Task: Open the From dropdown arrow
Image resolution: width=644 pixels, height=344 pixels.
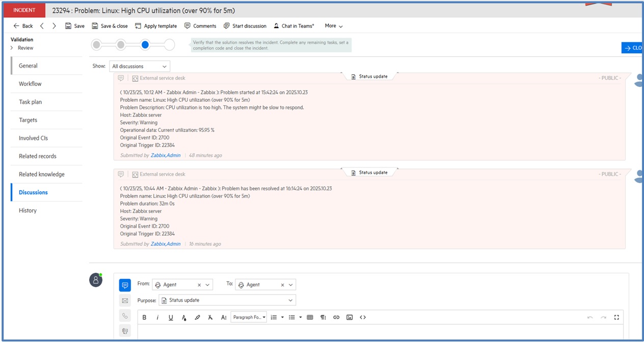Action: 207,285
